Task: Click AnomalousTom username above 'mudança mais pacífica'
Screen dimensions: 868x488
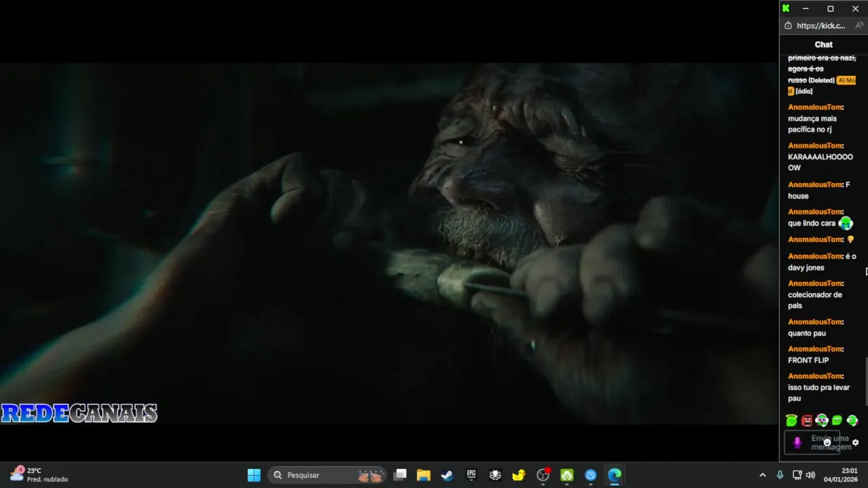Action: point(815,107)
